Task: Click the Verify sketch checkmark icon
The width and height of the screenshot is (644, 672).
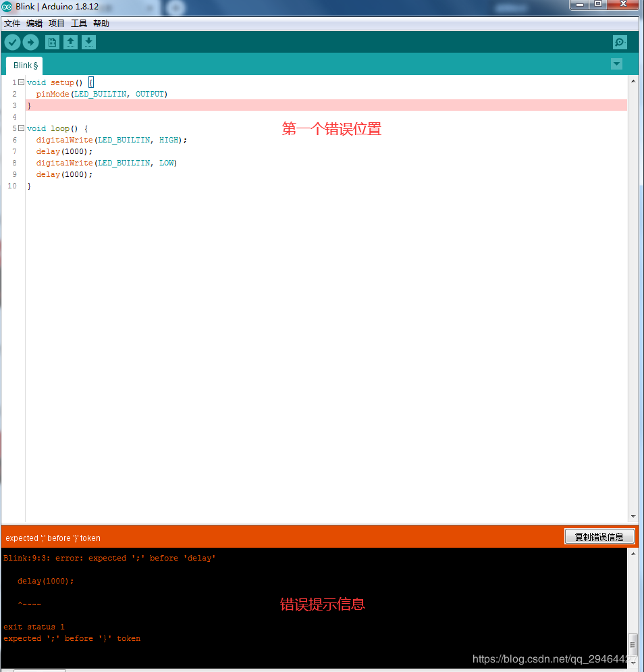Action: [x=12, y=41]
